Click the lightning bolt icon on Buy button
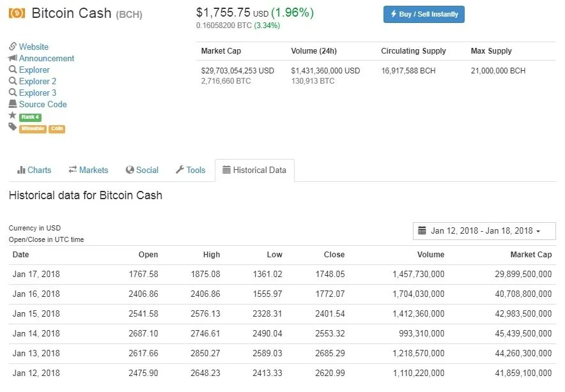Viewport: 565px width, 392px height. tap(394, 14)
